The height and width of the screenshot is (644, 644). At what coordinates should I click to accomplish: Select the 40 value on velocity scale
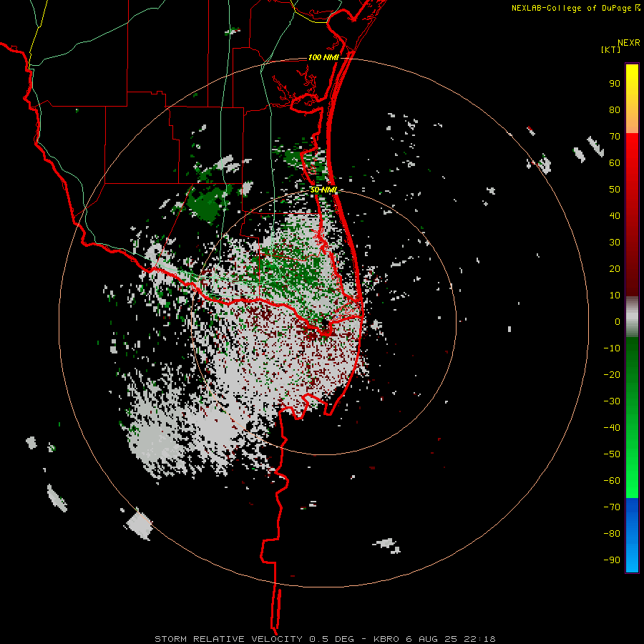click(x=615, y=216)
